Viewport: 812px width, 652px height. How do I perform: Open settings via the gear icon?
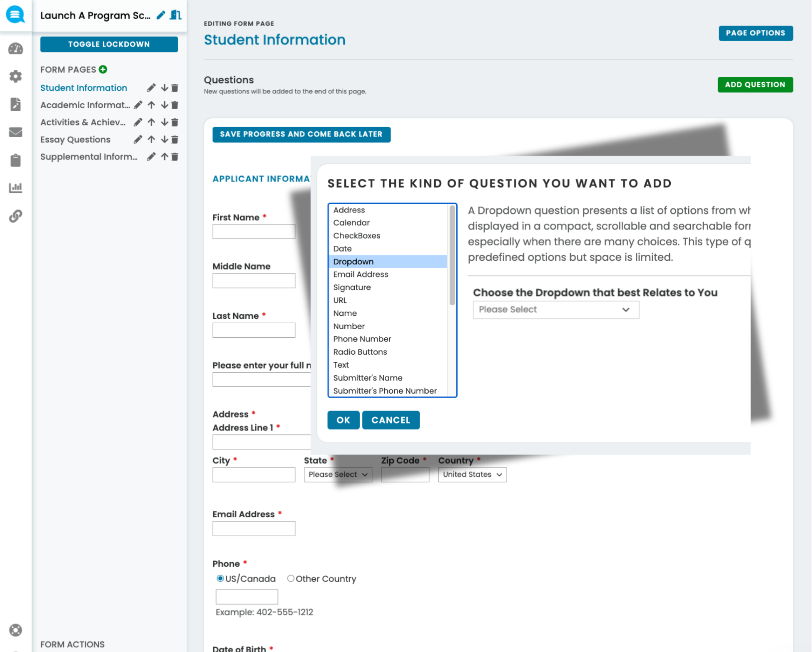(15, 76)
